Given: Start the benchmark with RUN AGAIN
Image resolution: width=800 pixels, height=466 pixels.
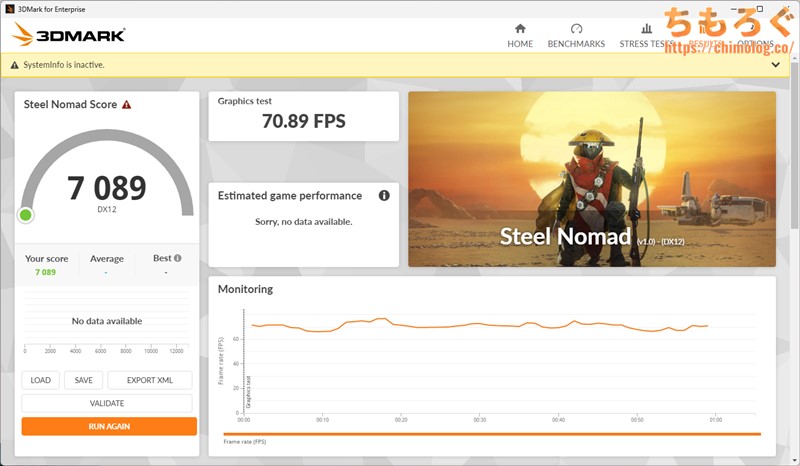Looking at the screenshot, I should (x=109, y=426).
